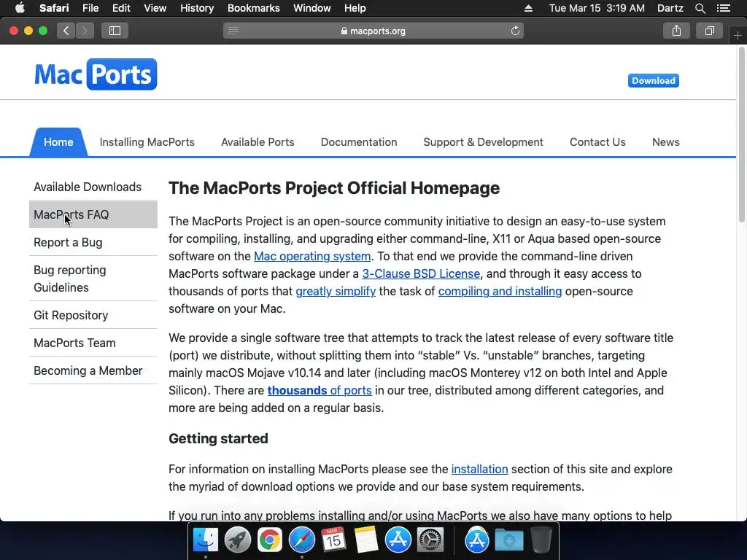Go forward with Safari's forward arrow
747x560 pixels.
click(x=85, y=31)
